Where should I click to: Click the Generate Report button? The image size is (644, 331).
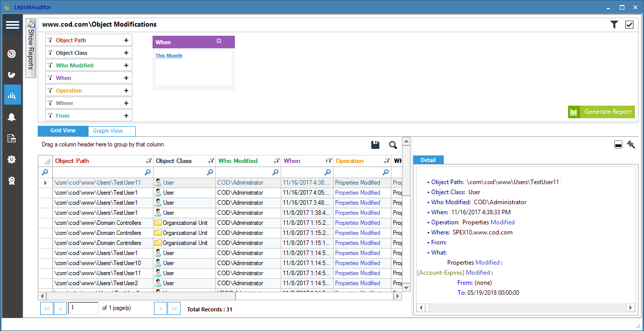[x=601, y=112]
